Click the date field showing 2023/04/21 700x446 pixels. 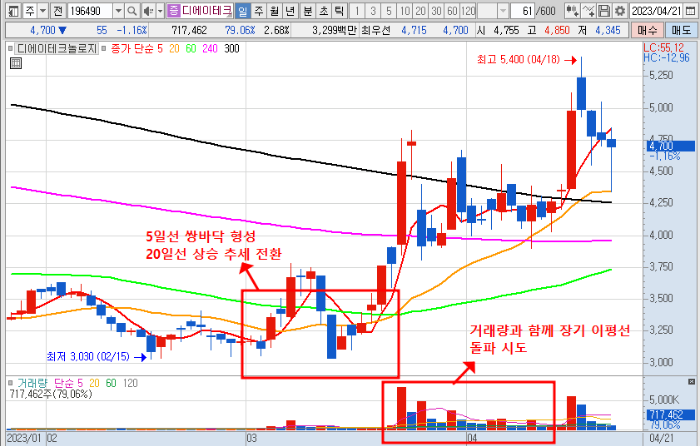click(657, 11)
